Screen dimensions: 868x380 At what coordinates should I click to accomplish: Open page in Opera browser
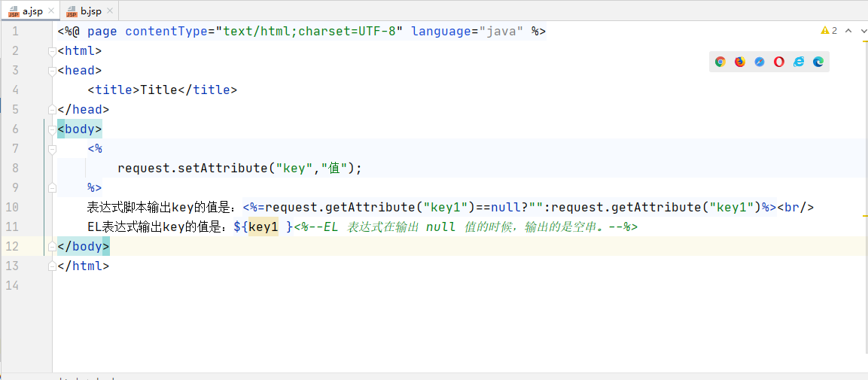[x=779, y=62]
